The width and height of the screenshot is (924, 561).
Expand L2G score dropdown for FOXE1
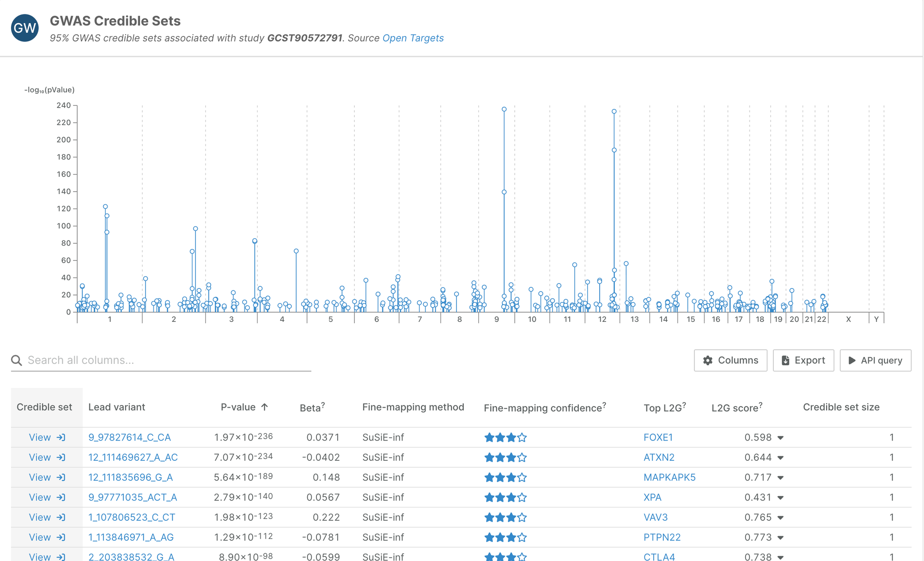(780, 438)
